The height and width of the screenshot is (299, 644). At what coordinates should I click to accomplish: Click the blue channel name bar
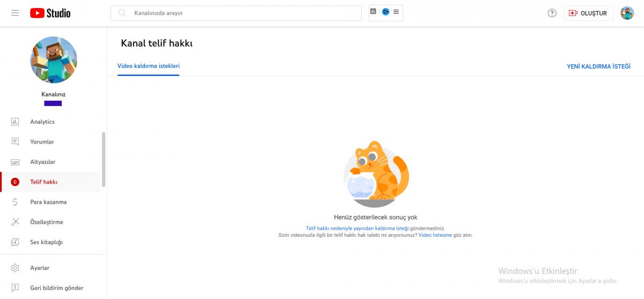(53, 103)
